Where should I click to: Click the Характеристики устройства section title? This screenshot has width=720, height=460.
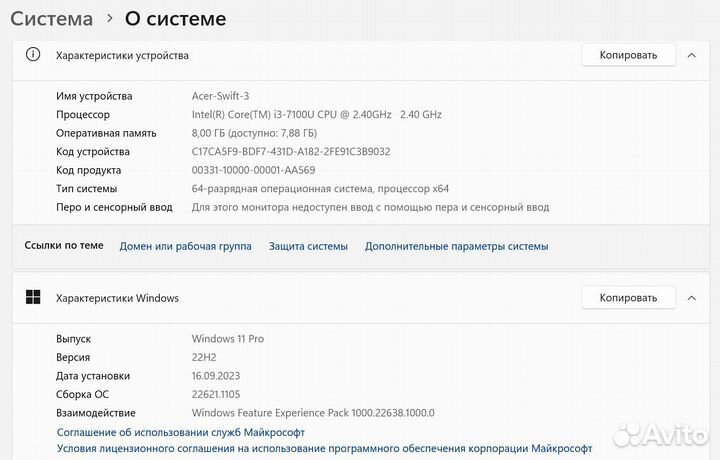(122, 56)
